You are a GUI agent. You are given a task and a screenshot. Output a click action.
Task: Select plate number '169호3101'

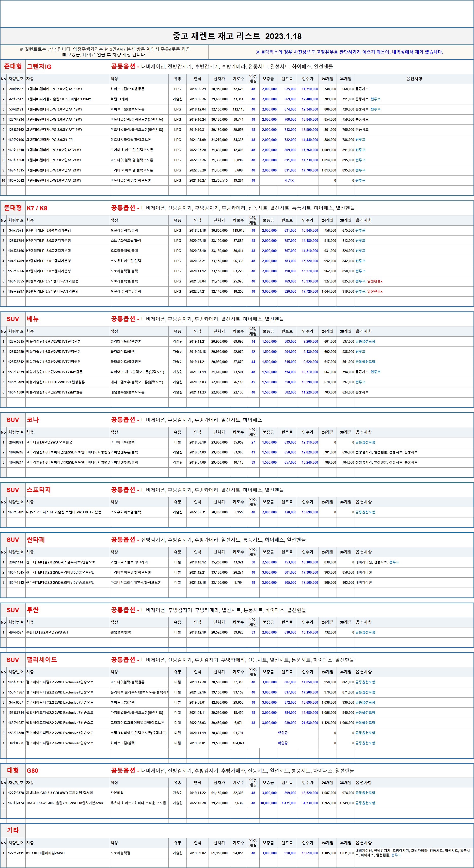coord(16,512)
